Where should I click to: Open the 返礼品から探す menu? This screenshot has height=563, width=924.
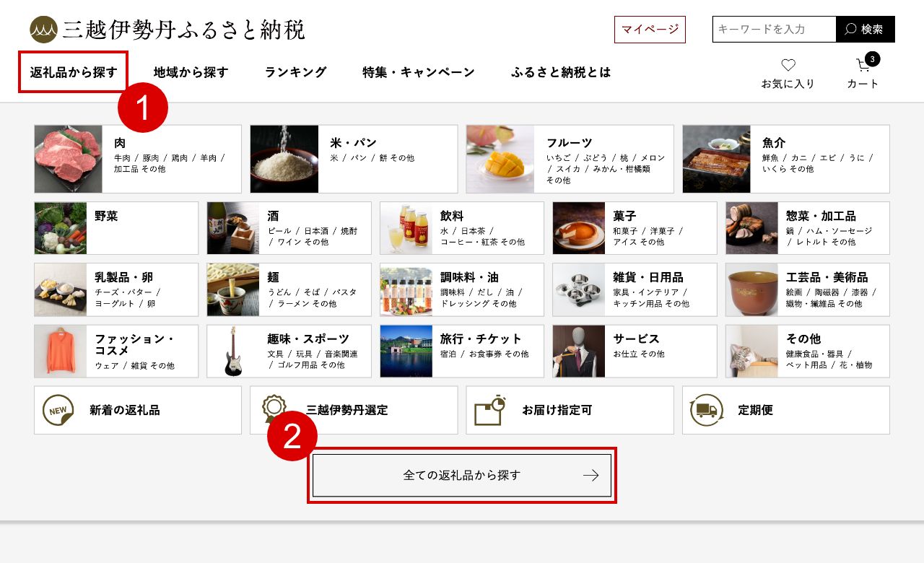point(73,72)
